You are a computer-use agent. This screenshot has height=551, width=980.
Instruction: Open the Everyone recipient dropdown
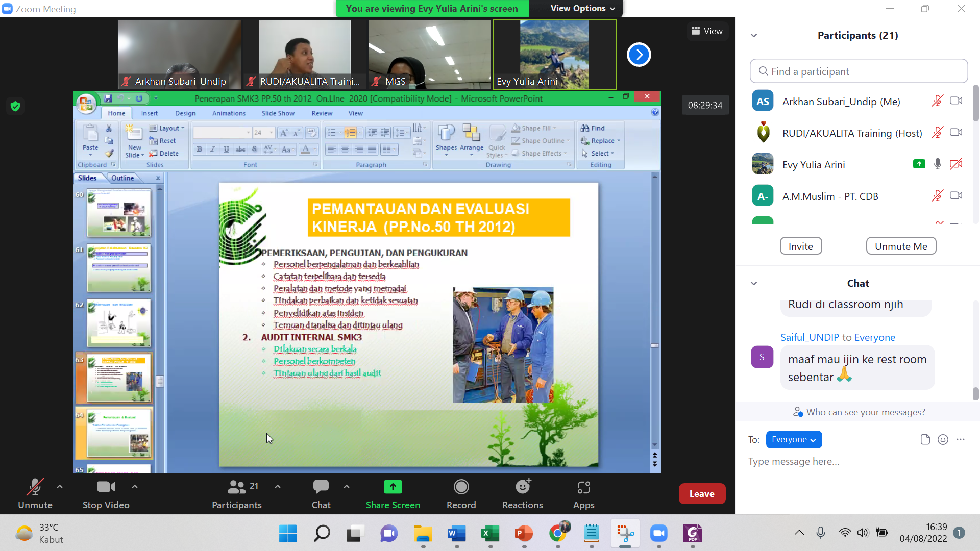794,440
